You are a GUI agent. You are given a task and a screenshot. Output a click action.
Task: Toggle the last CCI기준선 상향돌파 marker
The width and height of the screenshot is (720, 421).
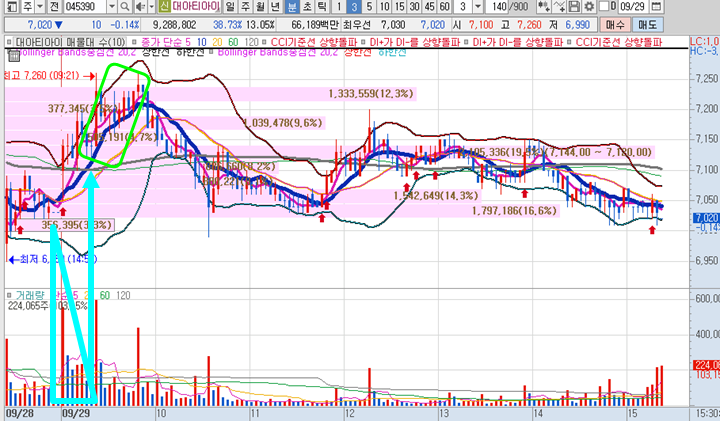click(x=569, y=42)
